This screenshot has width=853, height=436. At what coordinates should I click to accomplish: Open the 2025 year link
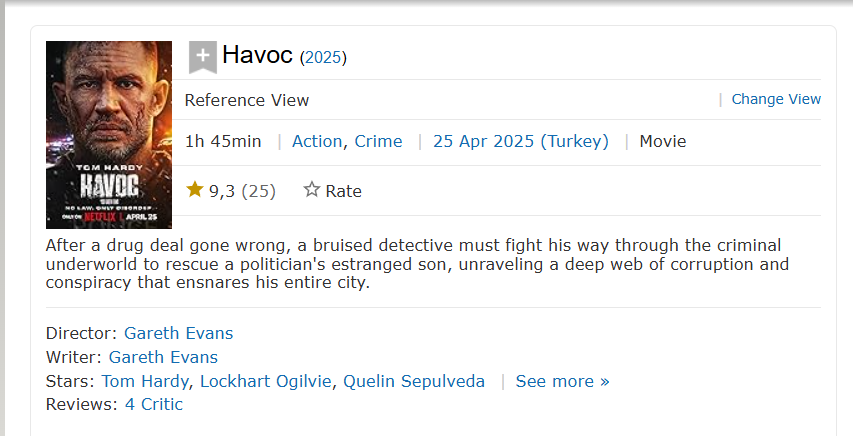323,58
